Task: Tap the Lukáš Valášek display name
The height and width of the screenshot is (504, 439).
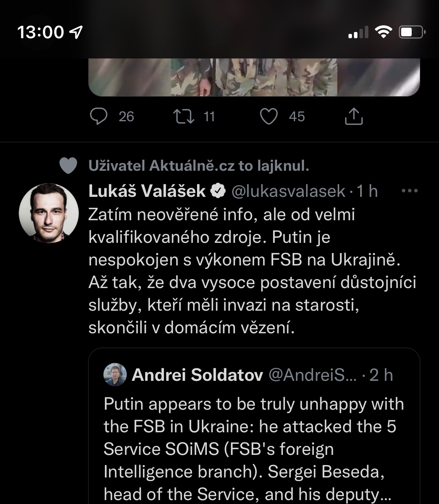Action: (147, 191)
